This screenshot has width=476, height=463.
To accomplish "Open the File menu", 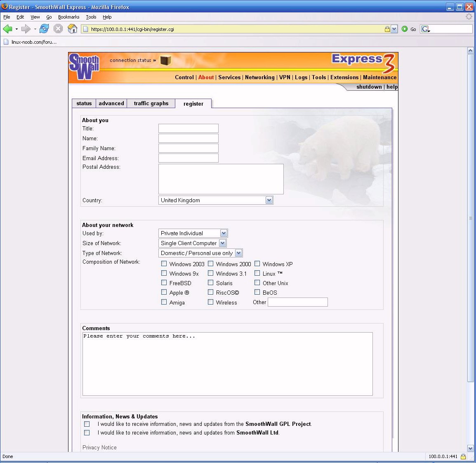I will 7,17.
